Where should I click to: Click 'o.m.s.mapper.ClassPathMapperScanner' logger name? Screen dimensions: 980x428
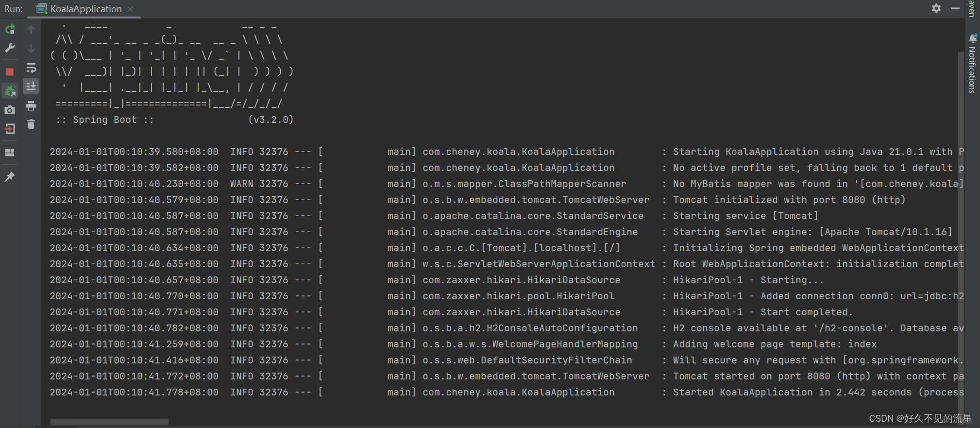coord(524,184)
